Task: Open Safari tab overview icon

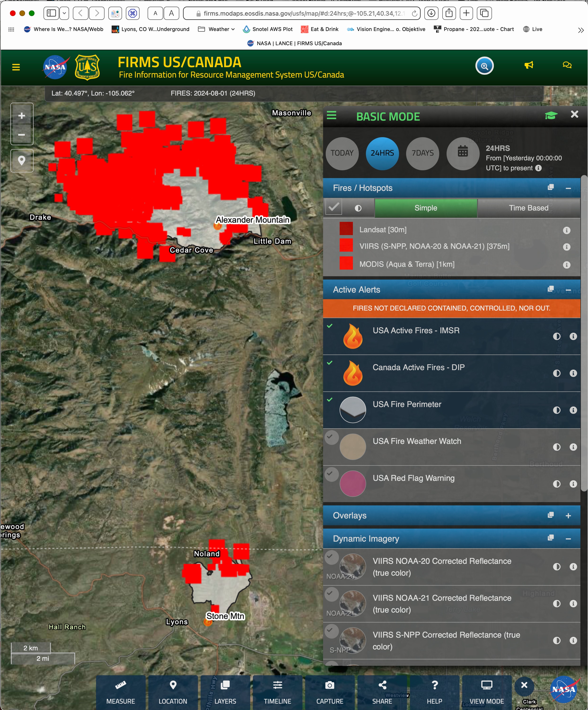Action: click(484, 13)
